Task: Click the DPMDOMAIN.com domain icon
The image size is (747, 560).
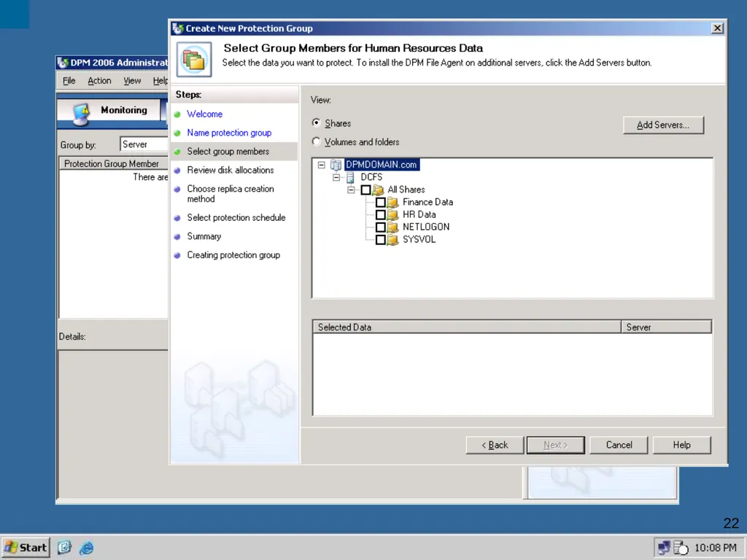Action: 336,165
